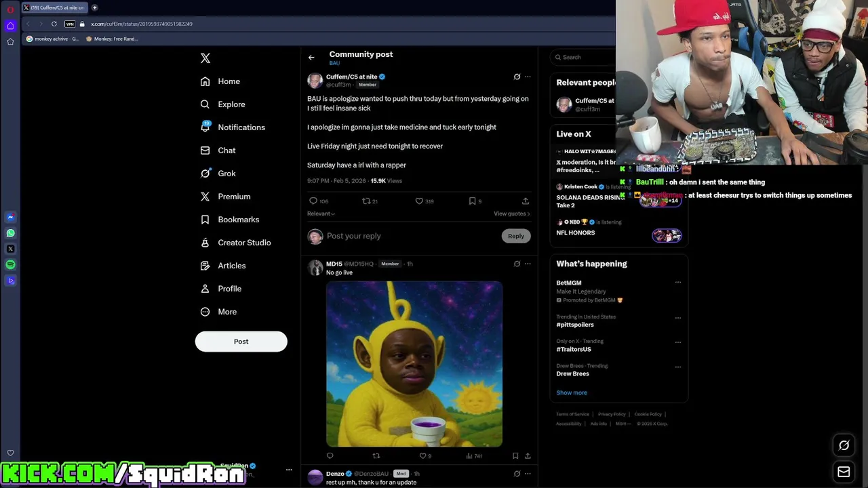The width and height of the screenshot is (868, 488).
Task: Click the gray Reply button
Action: pyautogui.click(x=516, y=236)
